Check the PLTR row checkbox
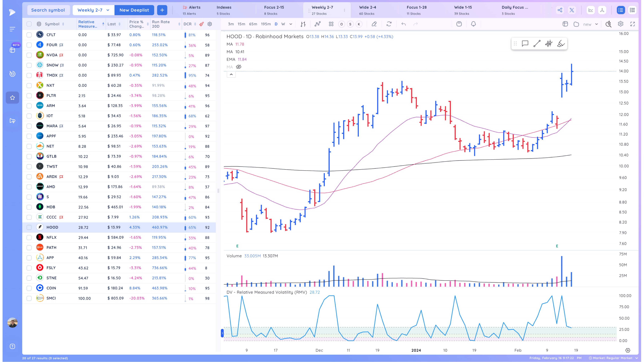 pos(29,96)
